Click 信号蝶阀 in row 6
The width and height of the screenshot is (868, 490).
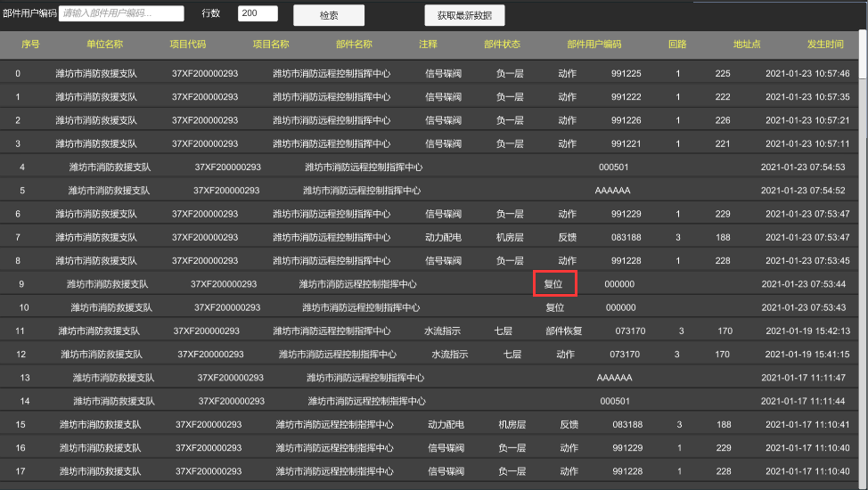(444, 215)
